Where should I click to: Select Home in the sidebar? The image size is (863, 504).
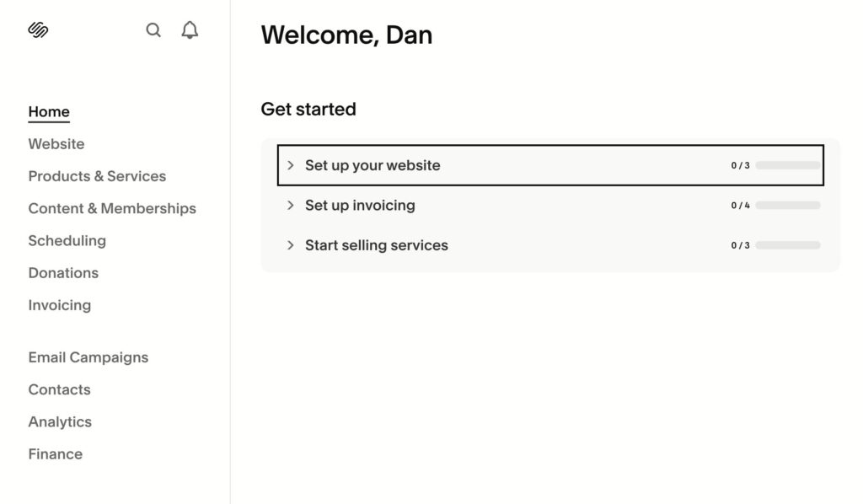[48, 111]
